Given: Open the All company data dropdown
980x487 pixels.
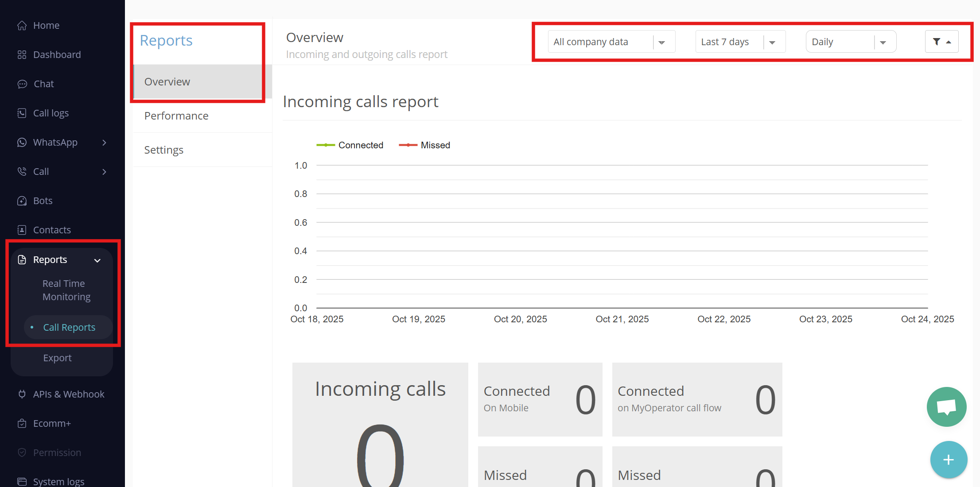Looking at the screenshot, I should tap(611, 42).
